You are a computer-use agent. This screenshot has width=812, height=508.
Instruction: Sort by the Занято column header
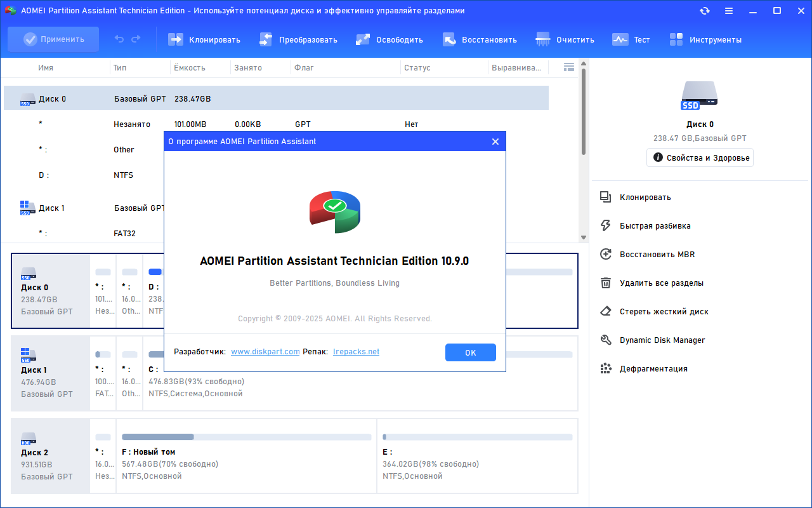pyautogui.click(x=248, y=67)
